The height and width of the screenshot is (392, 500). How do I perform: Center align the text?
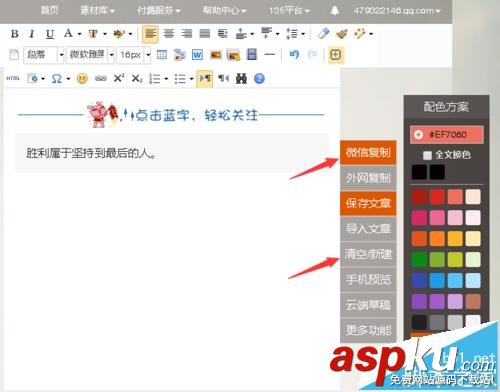[169, 34]
